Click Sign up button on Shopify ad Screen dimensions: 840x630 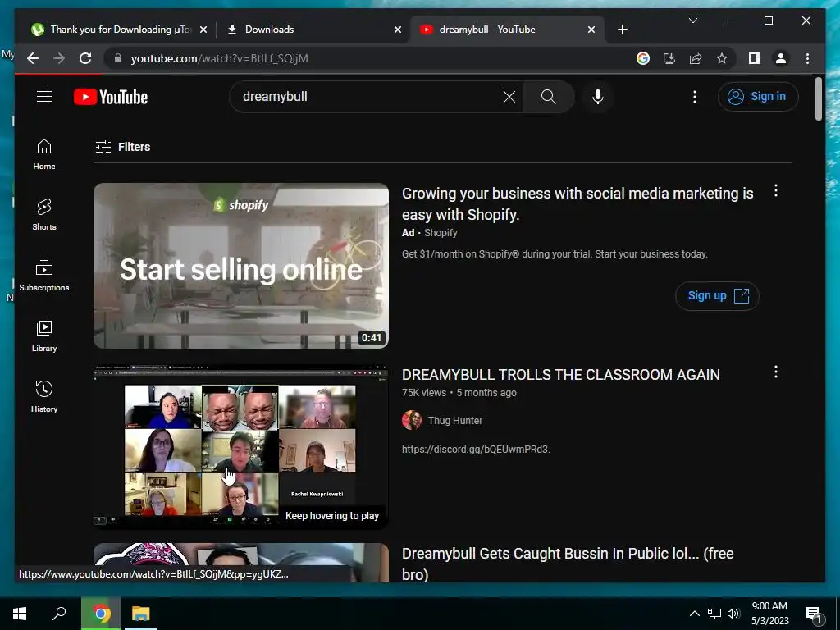click(717, 295)
